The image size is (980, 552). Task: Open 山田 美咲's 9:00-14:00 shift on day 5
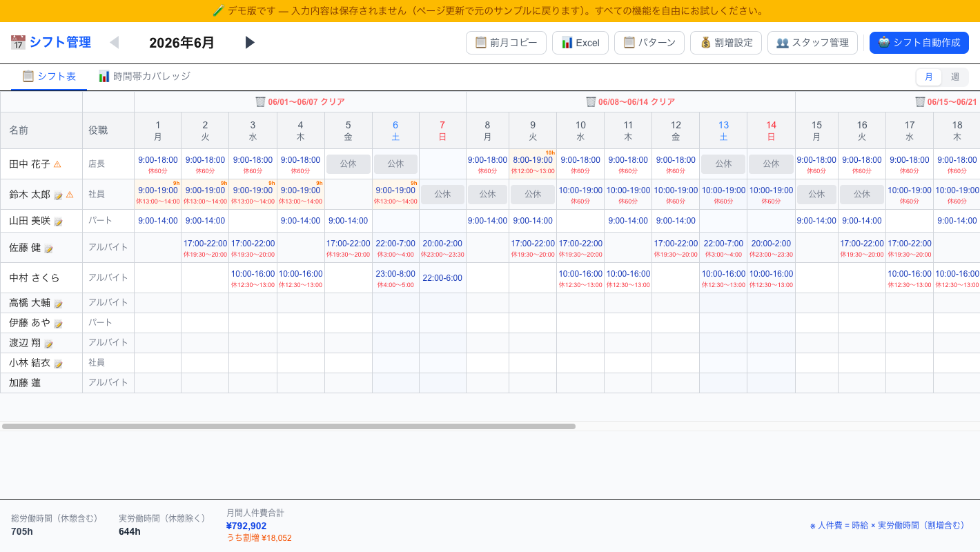coord(349,221)
